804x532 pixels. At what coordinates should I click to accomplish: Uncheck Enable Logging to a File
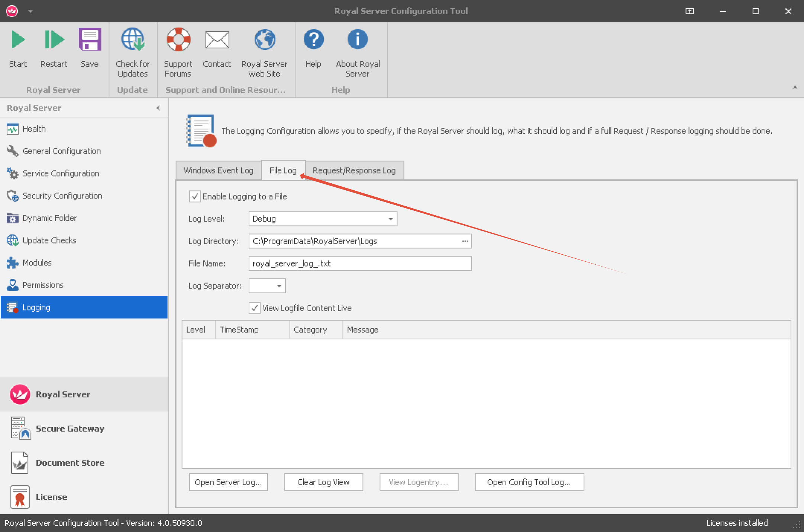[195, 196]
